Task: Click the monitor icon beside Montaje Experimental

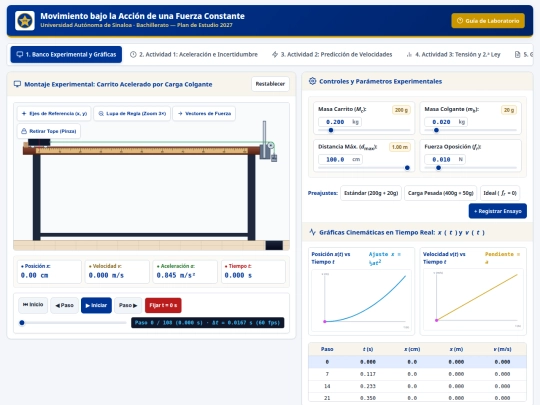Action: tap(17, 84)
